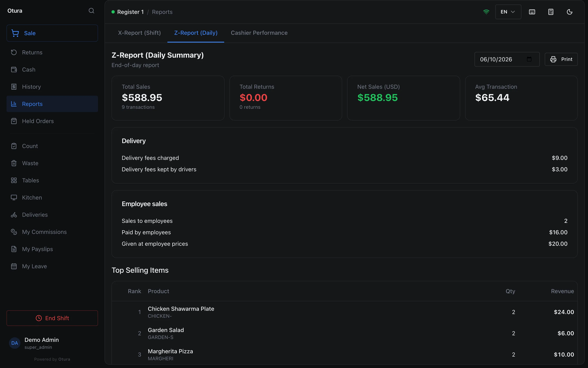Select Reports in the sidebar
Image resolution: width=588 pixels, height=368 pixels.
tap(52, 104)
